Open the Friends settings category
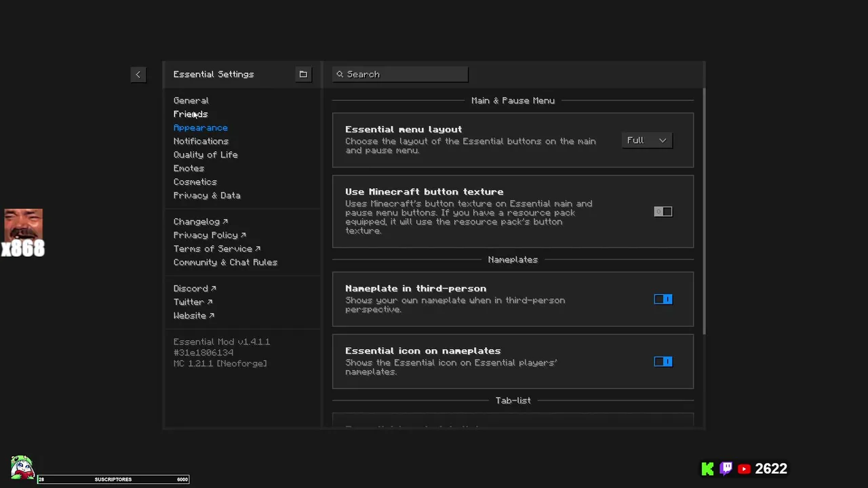The image size is (868, 488). [x=191, y=114]
